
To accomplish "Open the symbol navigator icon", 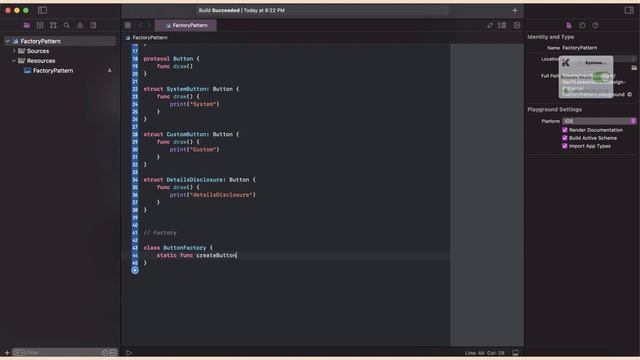I will click(53, 25).
